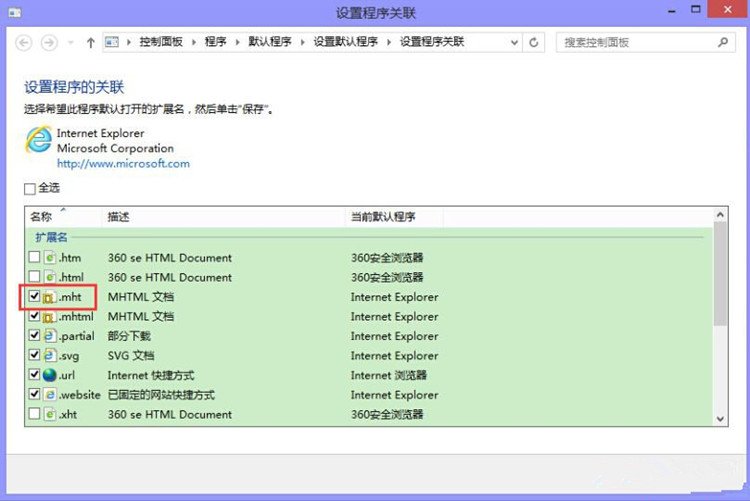750x501 pixels.
Task: Click the 设置程序关联 breadcrumb
Action: [432, 42]
